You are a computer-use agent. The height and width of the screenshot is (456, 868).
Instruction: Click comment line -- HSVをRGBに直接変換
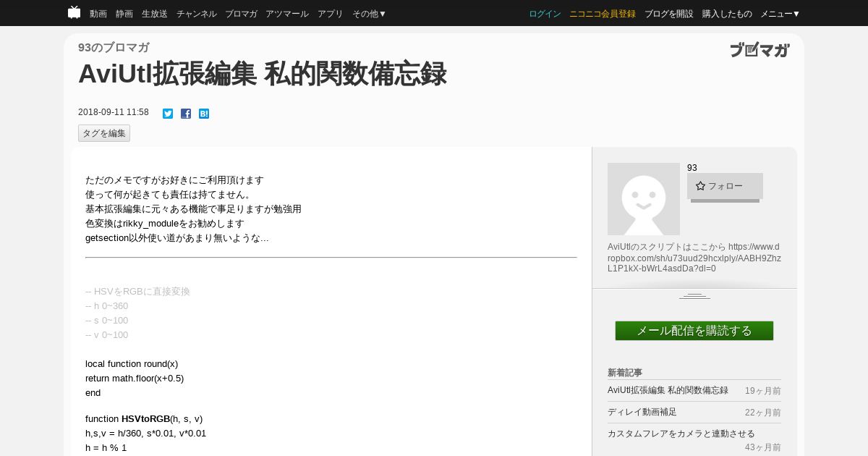click(137, 292)
